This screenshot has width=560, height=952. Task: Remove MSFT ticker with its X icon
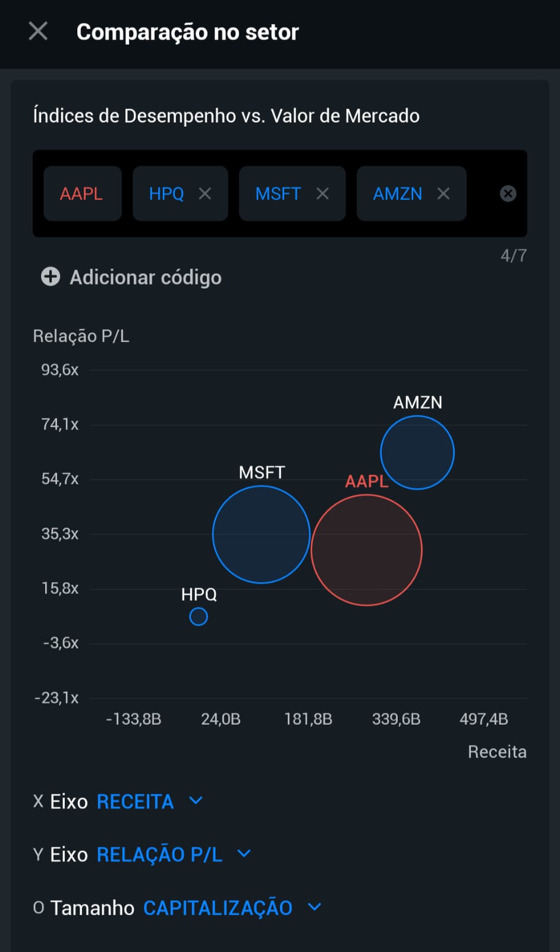pos(323,193)
